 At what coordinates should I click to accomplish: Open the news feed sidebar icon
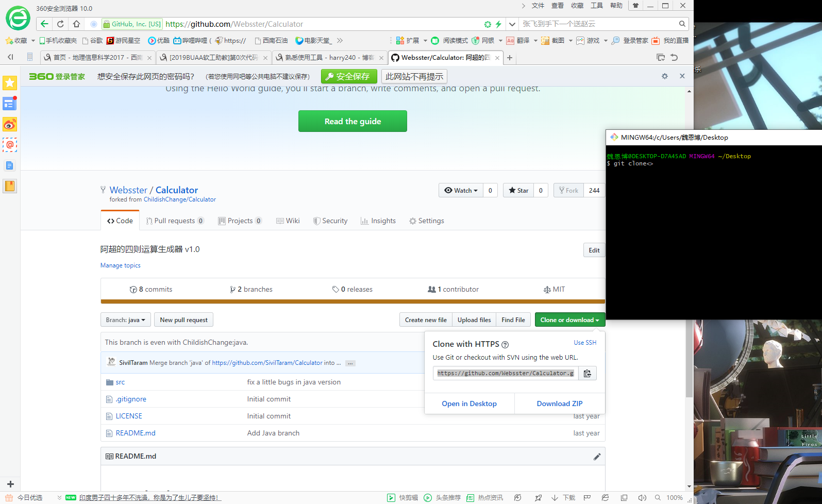click(x=10, y=104)
